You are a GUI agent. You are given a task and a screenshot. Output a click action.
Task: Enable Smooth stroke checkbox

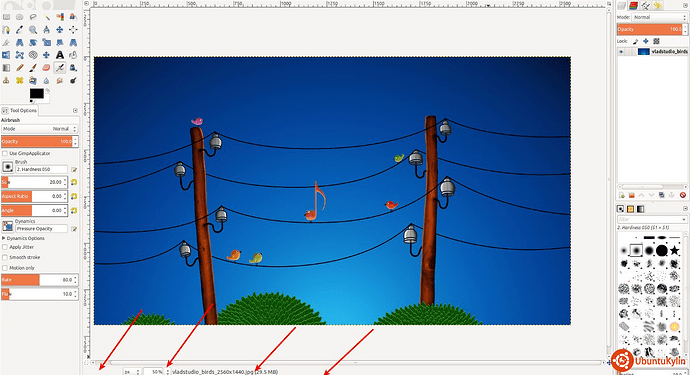(x=5, y=257)
